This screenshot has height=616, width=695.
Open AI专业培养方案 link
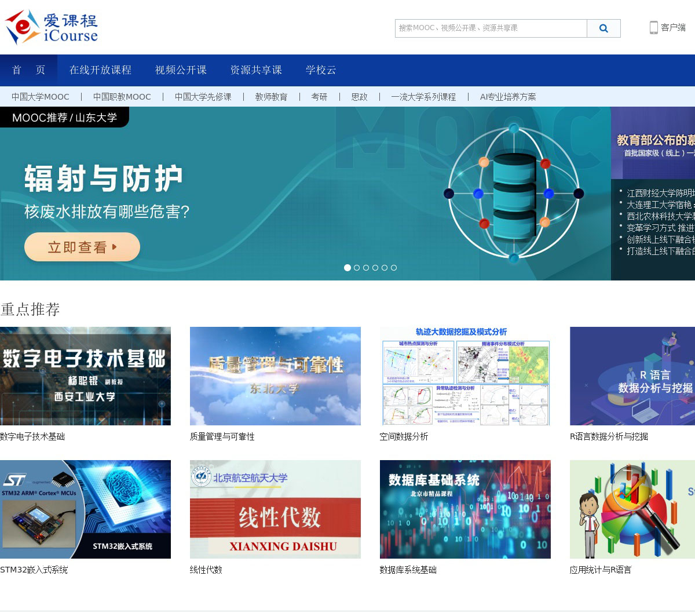508,97
